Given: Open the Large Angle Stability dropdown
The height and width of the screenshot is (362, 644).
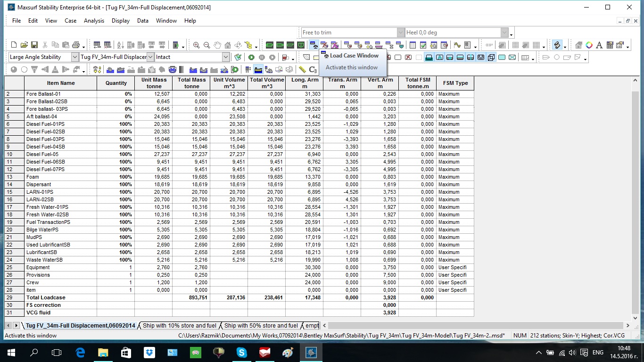Looking at the screenshot, I should (75, 57).
